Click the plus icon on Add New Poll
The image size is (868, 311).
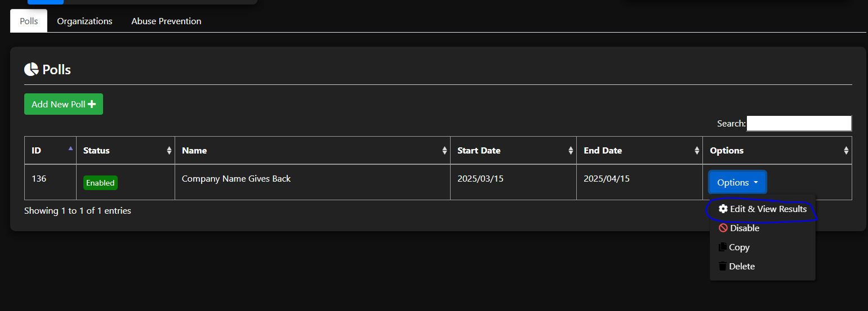click(92, 105)
